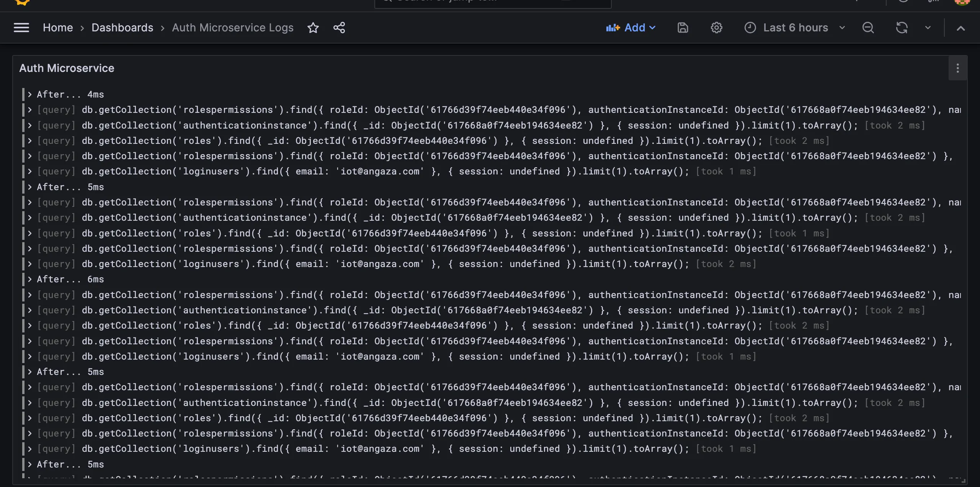Open the Auth Microservice panel kebab menu

(x=957, y=68)
